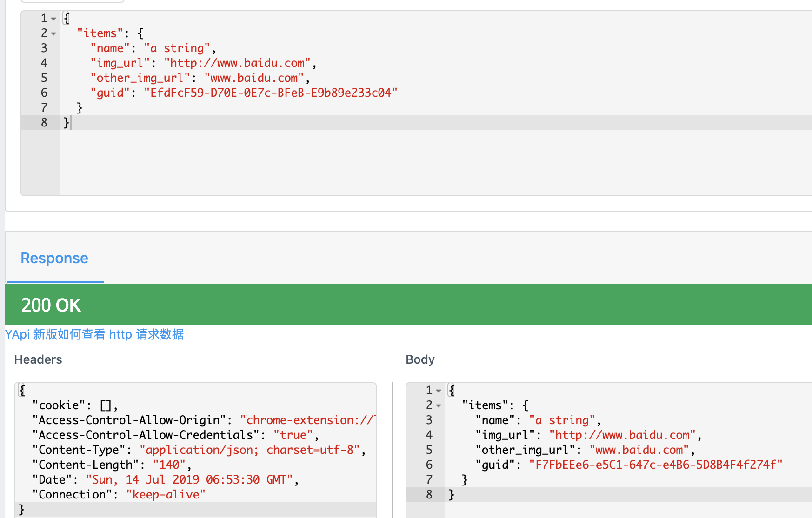Open the YApi http 请求数据 help link

coord(94,334)
